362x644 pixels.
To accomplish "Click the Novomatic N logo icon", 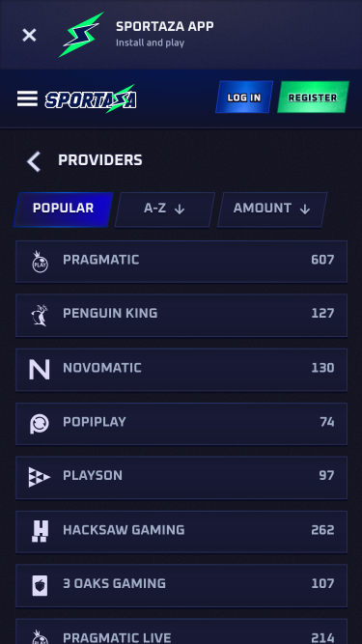I will (x=40, y=369).
